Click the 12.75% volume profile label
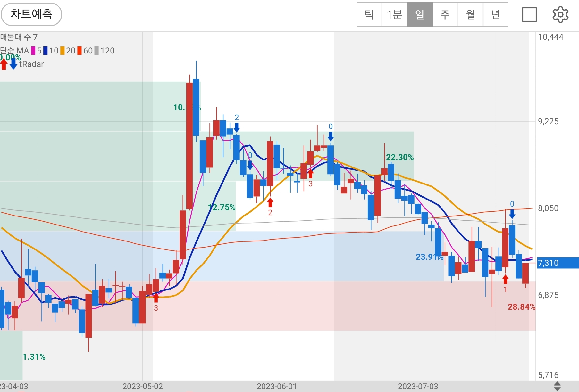The image size is (579, 392). click(x=222, y=207)
